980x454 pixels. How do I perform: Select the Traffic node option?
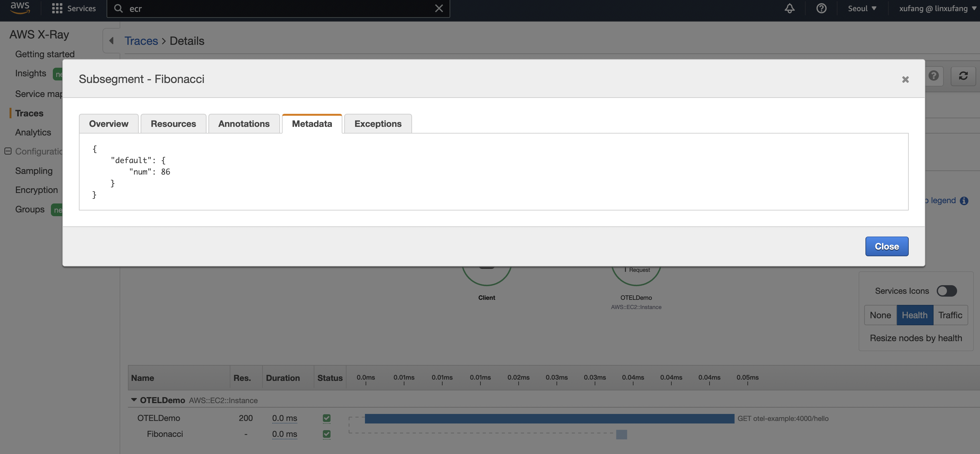point(950,315)
